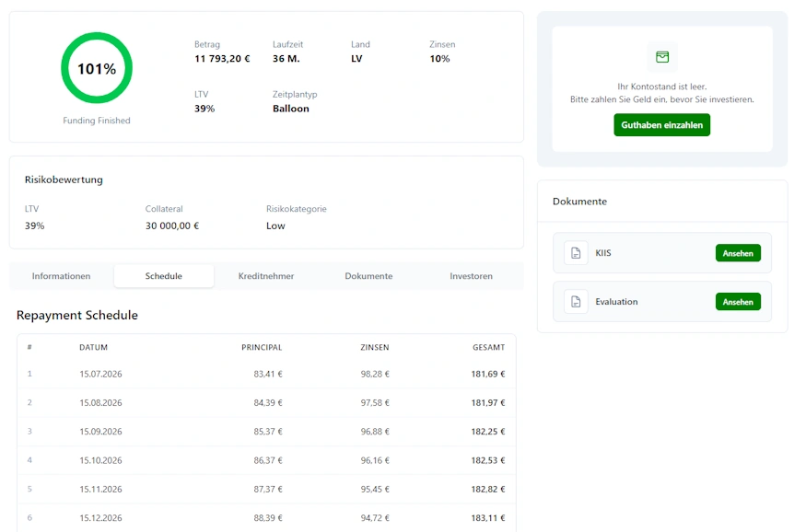This screenshot has height=532, width=806.
Task: Click the interest value 95,45 €
Action: (375, 489)
